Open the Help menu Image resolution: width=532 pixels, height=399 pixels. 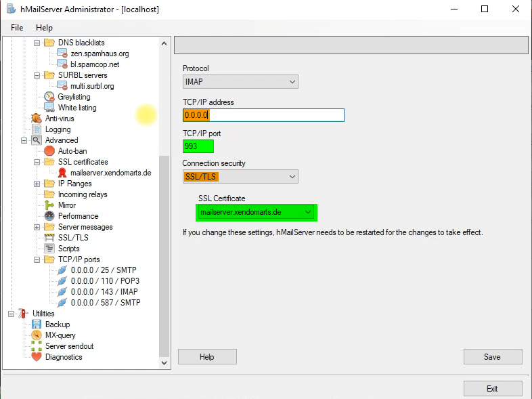coord(44,28)
